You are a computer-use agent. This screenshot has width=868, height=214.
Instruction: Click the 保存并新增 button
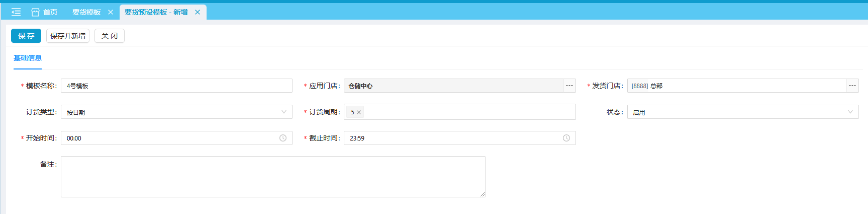68,36
